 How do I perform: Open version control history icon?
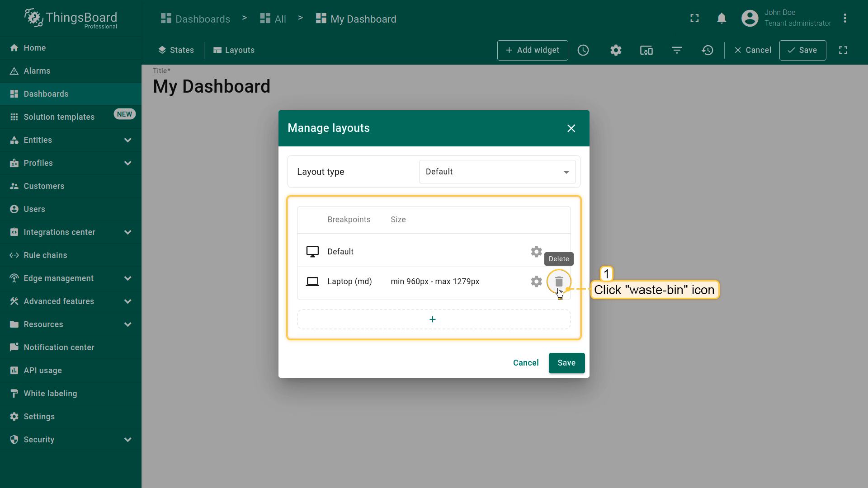pos(708,50)
